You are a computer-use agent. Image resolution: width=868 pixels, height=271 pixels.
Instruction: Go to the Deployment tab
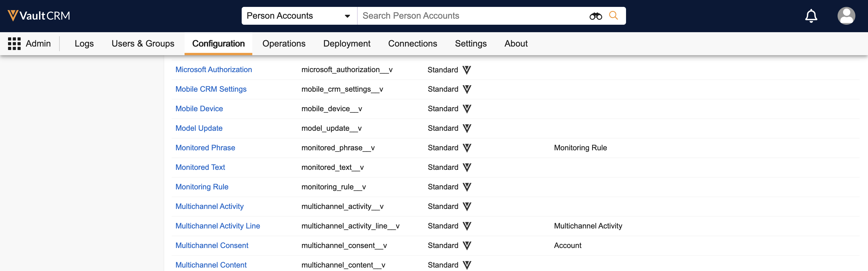[347, 43]
